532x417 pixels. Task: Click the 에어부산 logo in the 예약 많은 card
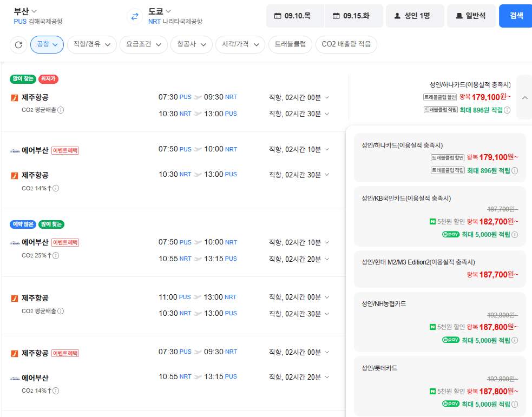pos(15,243)
